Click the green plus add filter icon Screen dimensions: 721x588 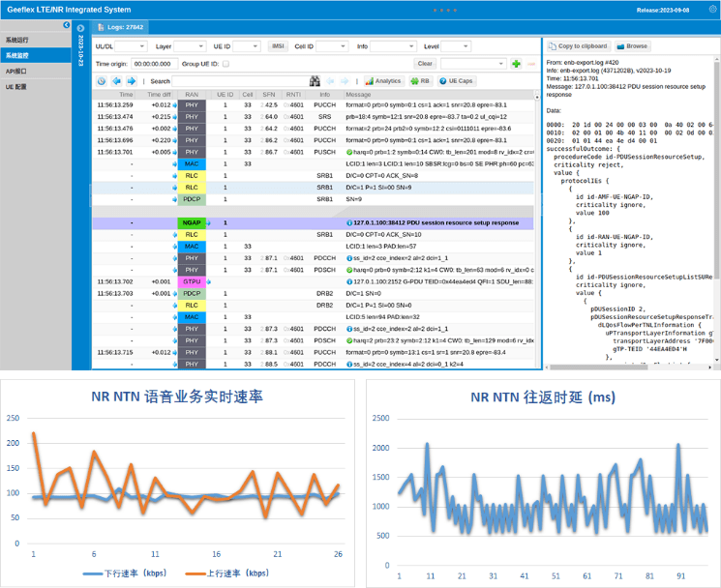517,64
